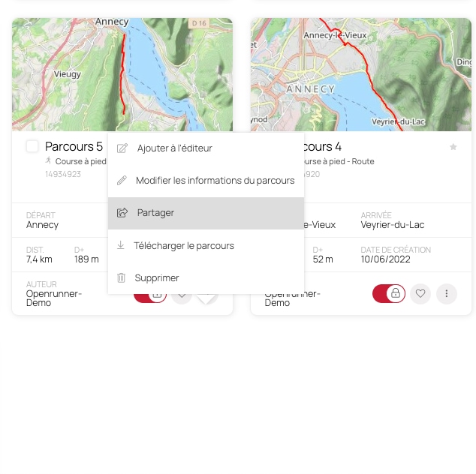
Task: Tick the checkbox next to Parcours 5
Action: (x=32, y=146)
